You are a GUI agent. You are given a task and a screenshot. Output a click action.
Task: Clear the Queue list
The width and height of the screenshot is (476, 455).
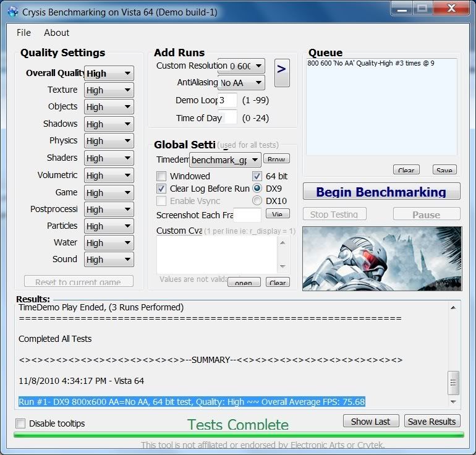(406, 169)
